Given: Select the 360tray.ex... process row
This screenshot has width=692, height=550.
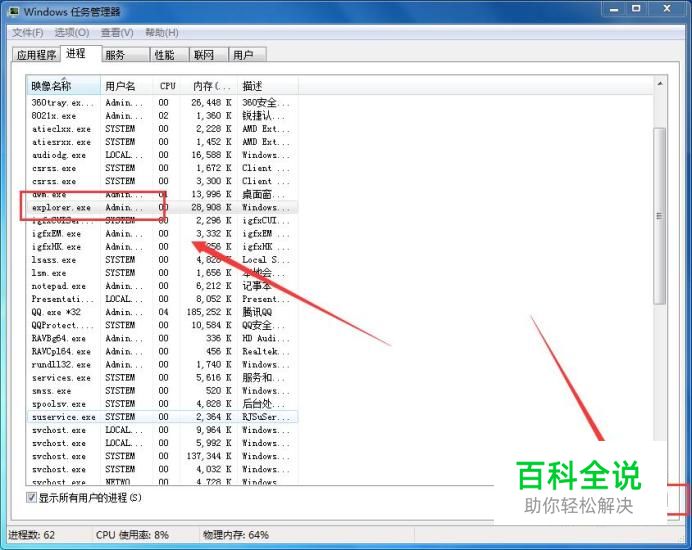Looking at the screenshot, I should [x=162, y=102].
